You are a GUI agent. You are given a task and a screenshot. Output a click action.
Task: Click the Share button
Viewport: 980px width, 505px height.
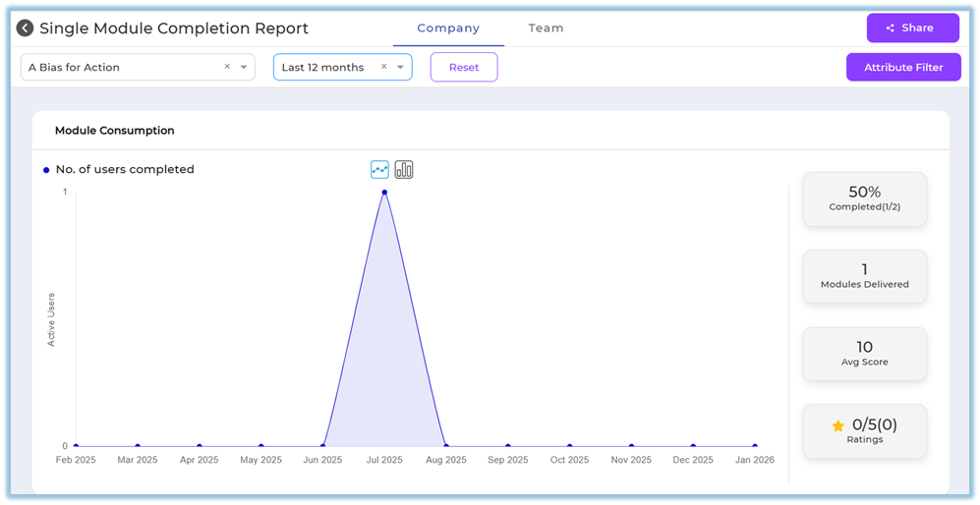[x=912, y=28]
